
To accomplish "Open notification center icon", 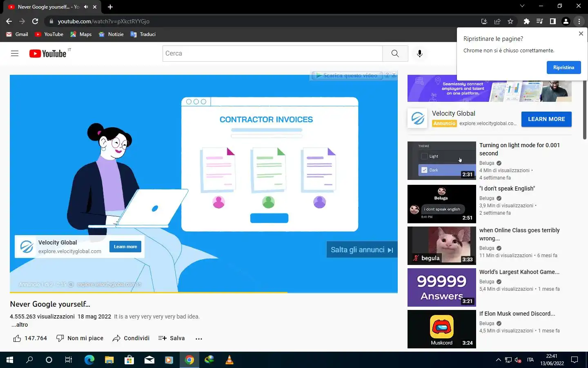I will 575,360.
